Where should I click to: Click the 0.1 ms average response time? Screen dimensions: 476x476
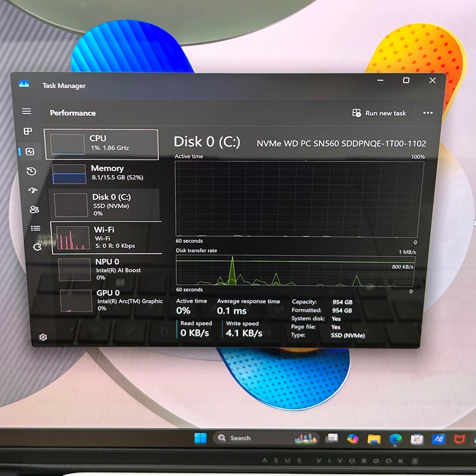[x=232, y=311]
